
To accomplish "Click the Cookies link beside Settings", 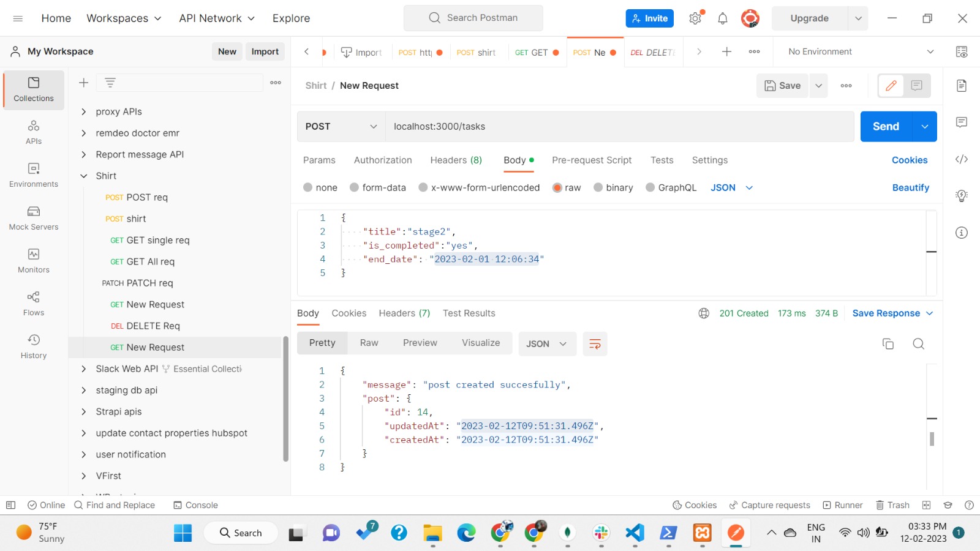I will pyautogui.click(x=910, y=160).
